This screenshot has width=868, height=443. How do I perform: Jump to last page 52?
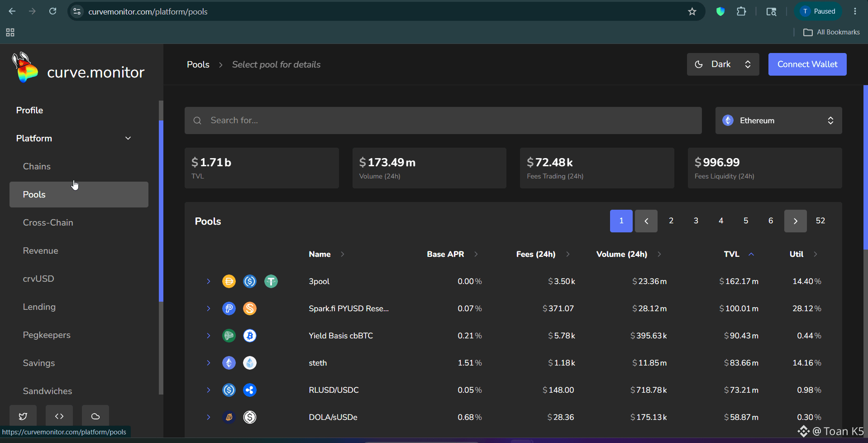820,221
